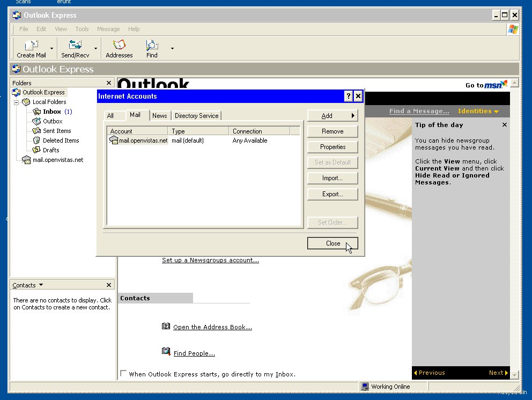
Task: Click the mail.openvistas.net server icon in Folders
Action: coord(26,160)
